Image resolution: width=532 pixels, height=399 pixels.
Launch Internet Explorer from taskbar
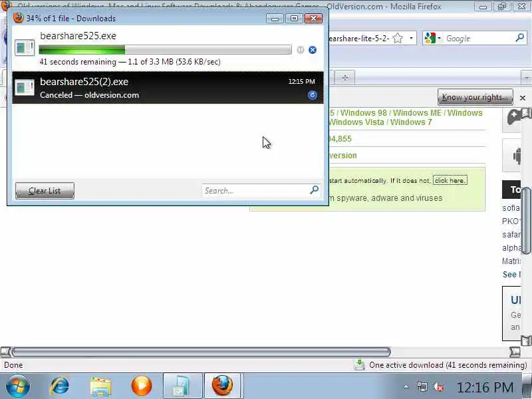tap(60, 386)
